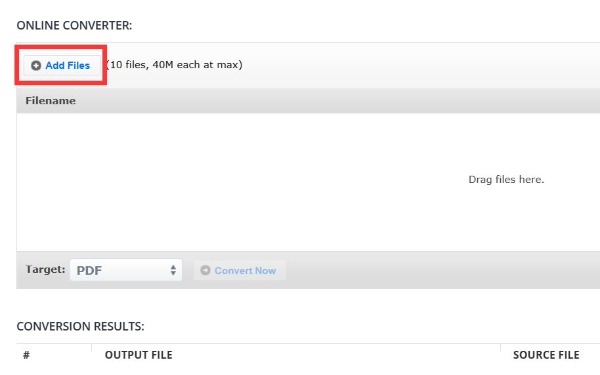Click the blue Add Files label text
The height and width of the screenshot is (375, 600).
point(68,65)
